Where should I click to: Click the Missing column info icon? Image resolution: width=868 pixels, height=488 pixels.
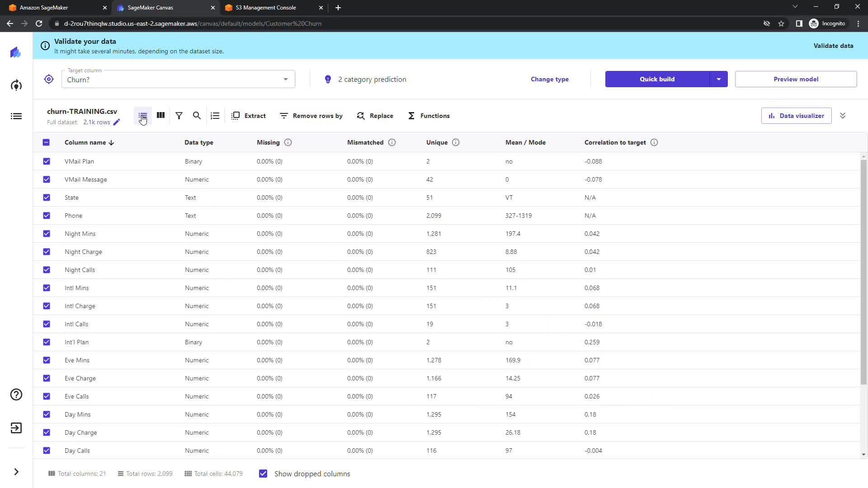(x=288, y=142)
